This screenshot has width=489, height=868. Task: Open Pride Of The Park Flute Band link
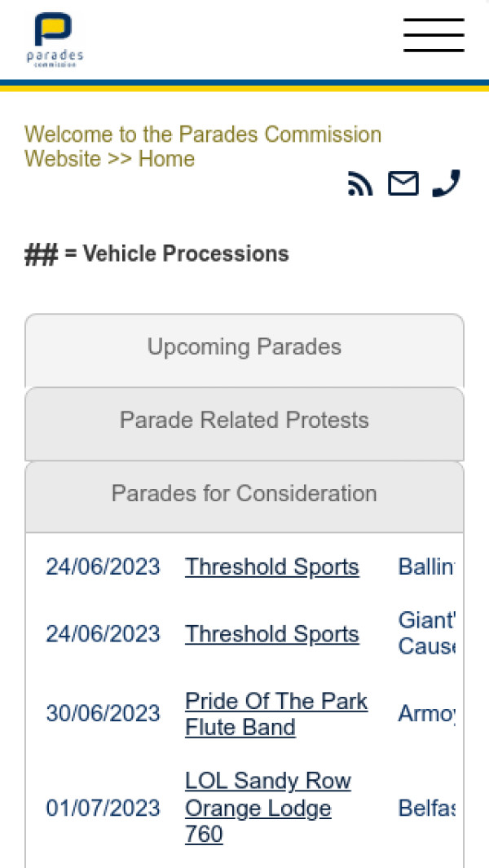pyautogui.click(x=275, y=714)
